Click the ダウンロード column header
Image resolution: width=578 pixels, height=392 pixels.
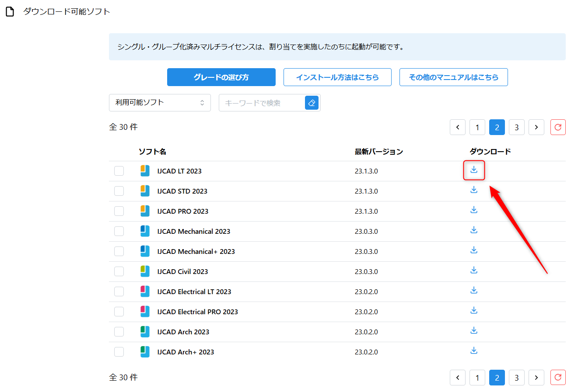tap(490, 152)
